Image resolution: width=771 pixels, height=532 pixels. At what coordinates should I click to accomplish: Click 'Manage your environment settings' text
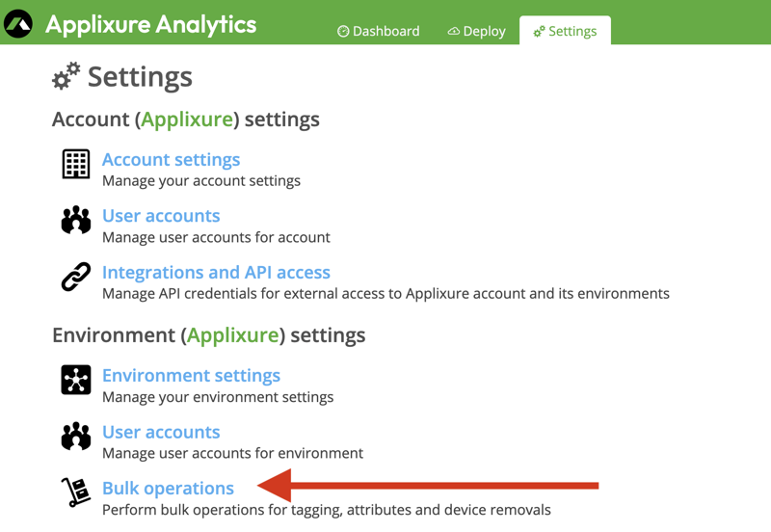pyautogui.click(x=218, y=397)
